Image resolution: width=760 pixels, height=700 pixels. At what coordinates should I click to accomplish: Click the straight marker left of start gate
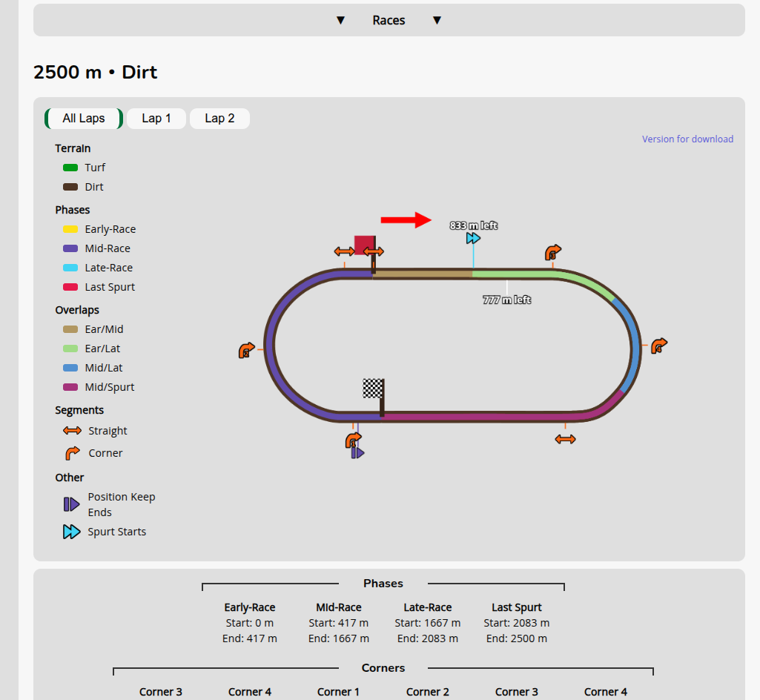click(x=344, y=251)
